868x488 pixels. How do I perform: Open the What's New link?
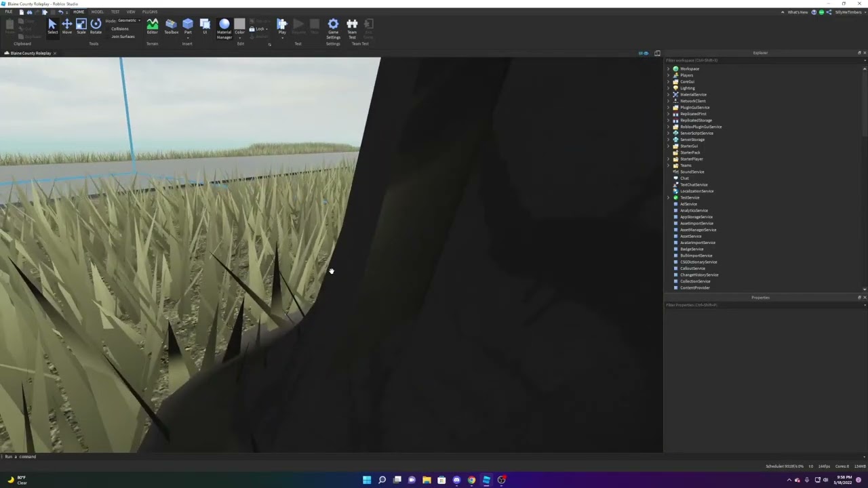(x=797, y=12)
